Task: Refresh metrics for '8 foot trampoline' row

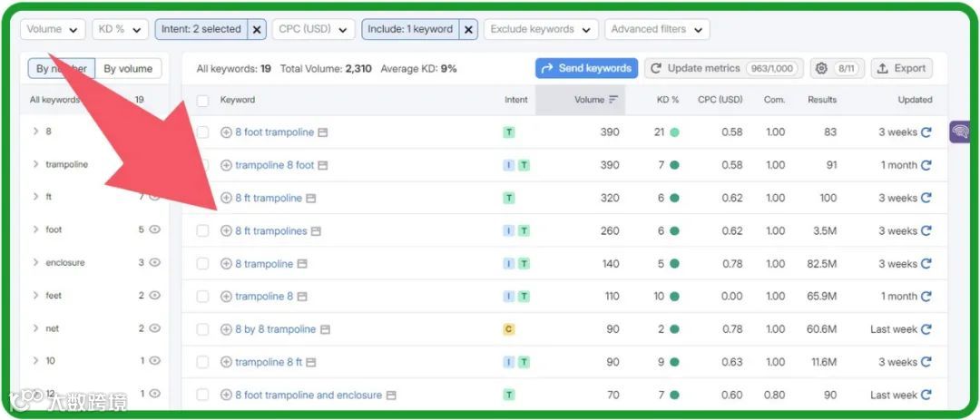Action: [x=926, y=132]
